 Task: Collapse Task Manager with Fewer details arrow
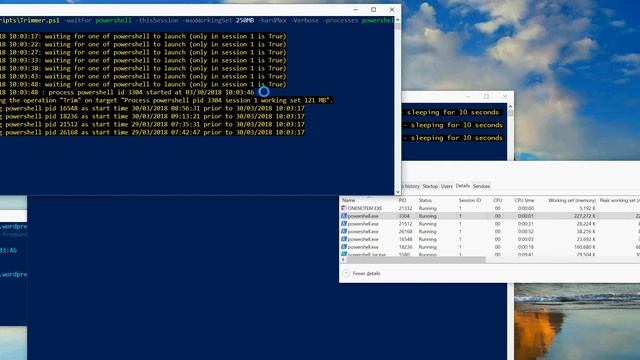(346, 273)
